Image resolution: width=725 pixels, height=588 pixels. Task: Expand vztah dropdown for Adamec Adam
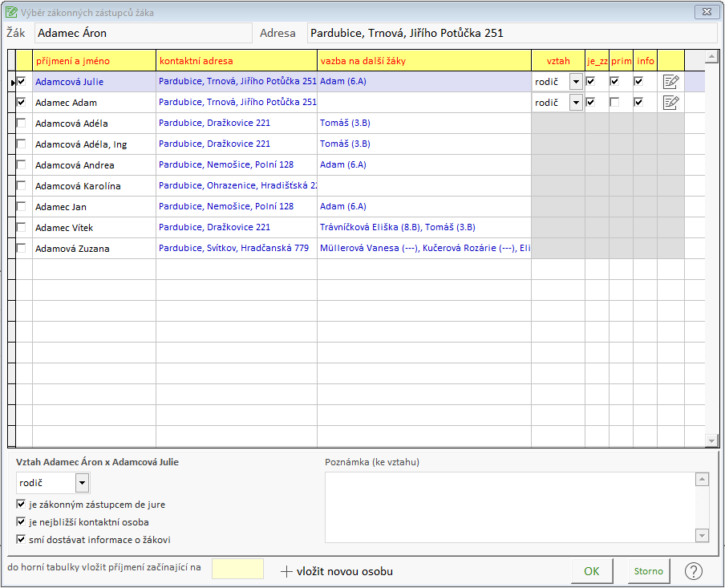[x=576, y=103]
